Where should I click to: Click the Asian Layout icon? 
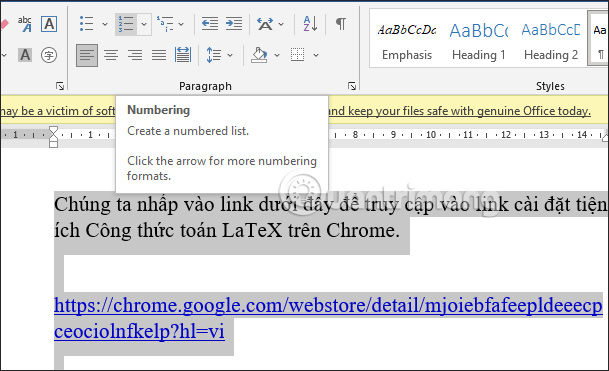265,24
